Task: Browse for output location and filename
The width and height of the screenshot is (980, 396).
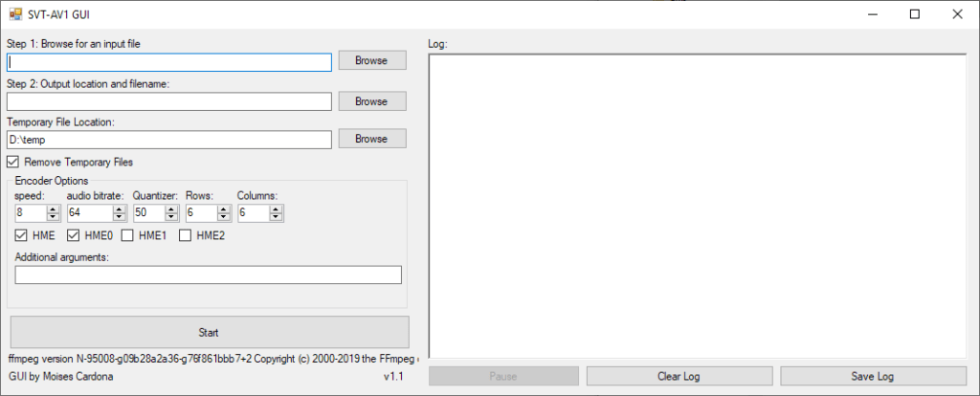Action: (x=372, y=101)
